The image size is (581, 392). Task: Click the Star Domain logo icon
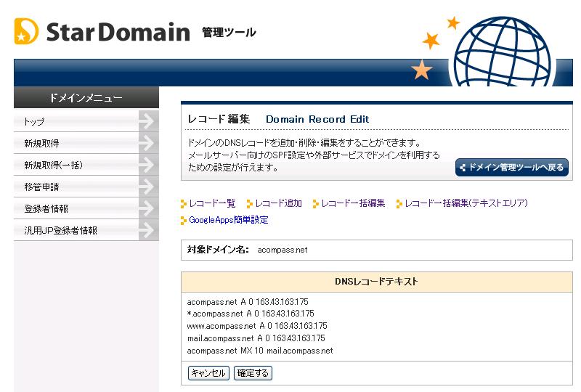(26, 31)
